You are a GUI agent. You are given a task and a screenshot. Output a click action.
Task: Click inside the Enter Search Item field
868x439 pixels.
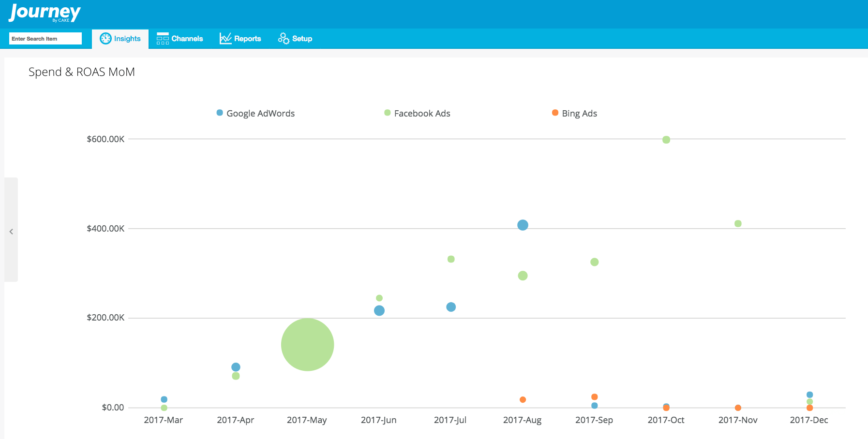point(45,39)
